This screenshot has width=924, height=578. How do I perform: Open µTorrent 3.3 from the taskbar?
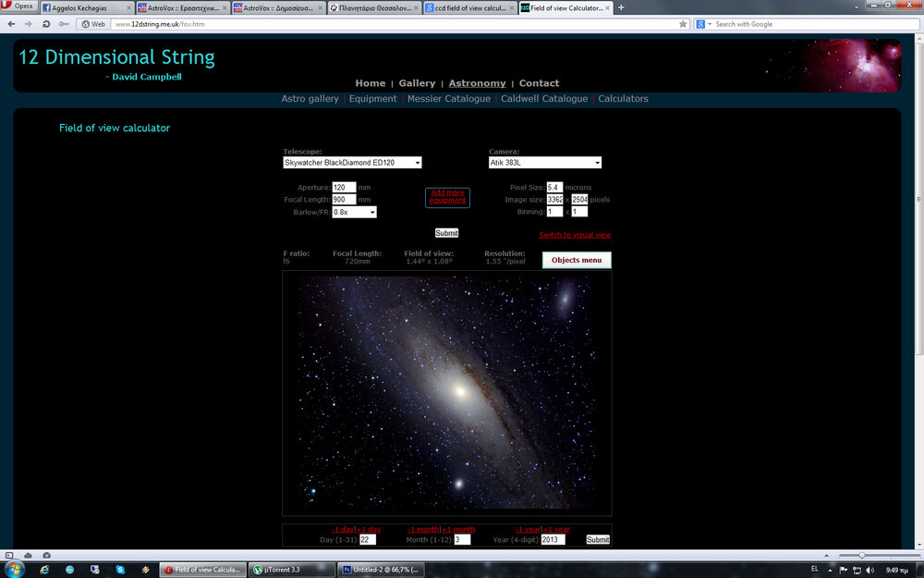point(292,570)
